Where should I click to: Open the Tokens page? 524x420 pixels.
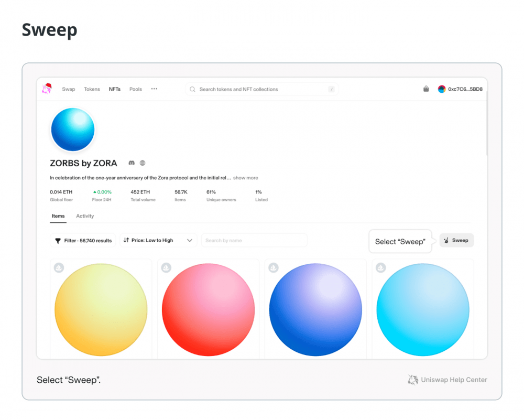coord(92,89)
